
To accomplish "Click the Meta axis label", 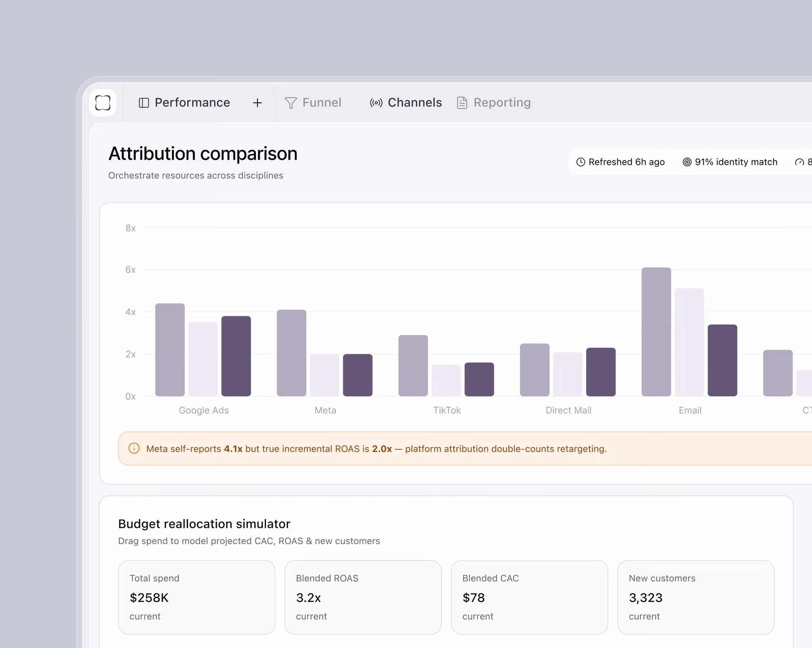I will pyautogui.click(x=325, y=410).
